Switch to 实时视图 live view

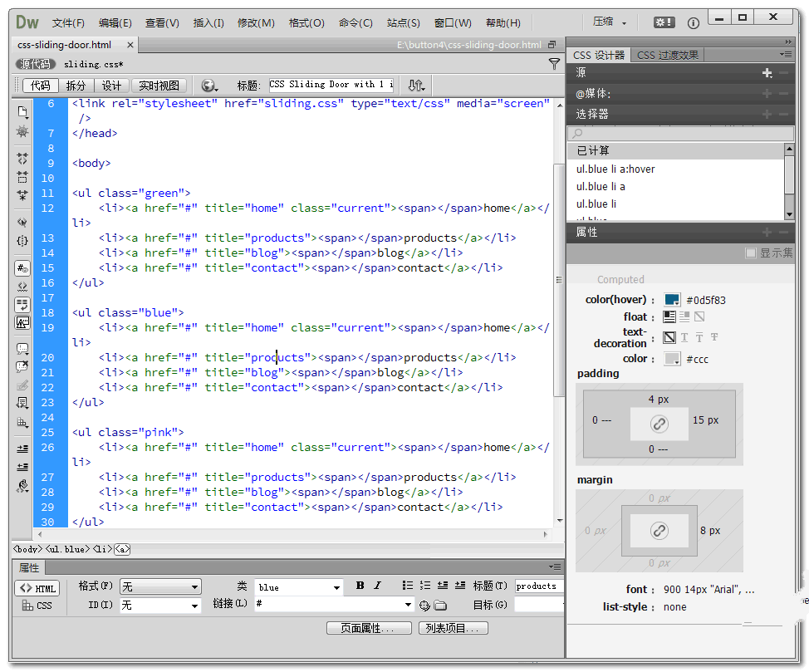[159, 86]
